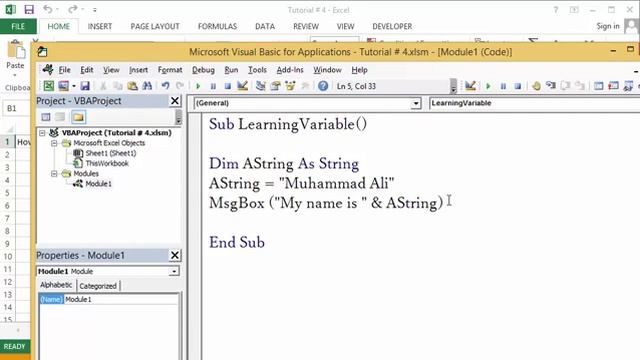
Task: Open the Immediate Window icon in Debug toolbar
Action: pyautogui.click(x=613, y=86)
